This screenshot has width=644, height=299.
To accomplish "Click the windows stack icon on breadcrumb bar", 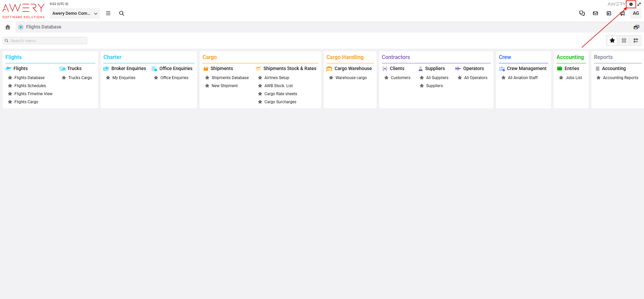I will click(x=636, y=27).
